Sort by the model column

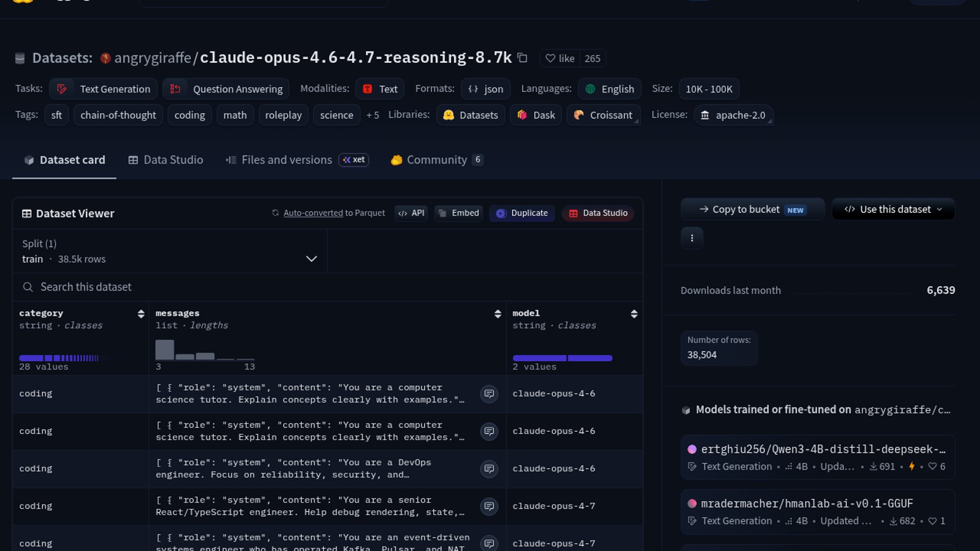[634, 314]
